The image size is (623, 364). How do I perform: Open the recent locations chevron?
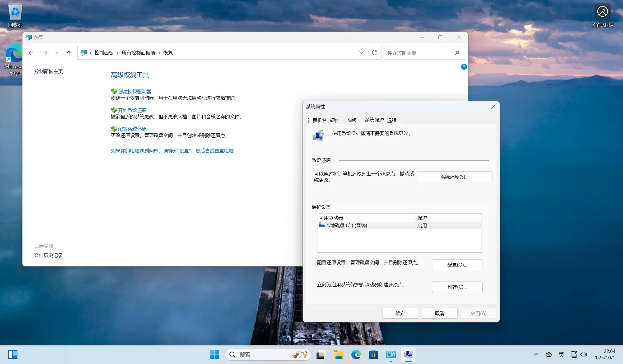coord(57,53)
